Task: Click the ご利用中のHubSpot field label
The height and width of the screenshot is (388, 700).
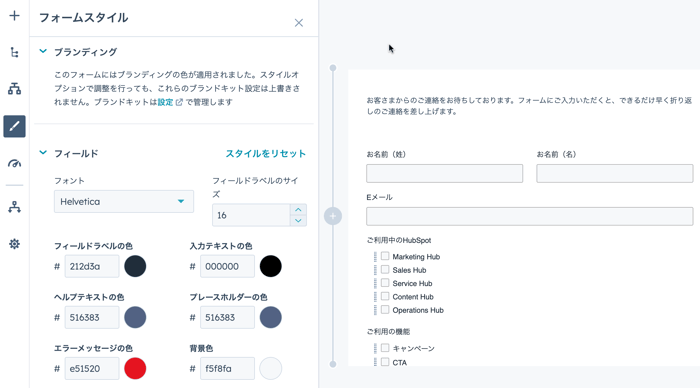Action: [x=399, y=240]
